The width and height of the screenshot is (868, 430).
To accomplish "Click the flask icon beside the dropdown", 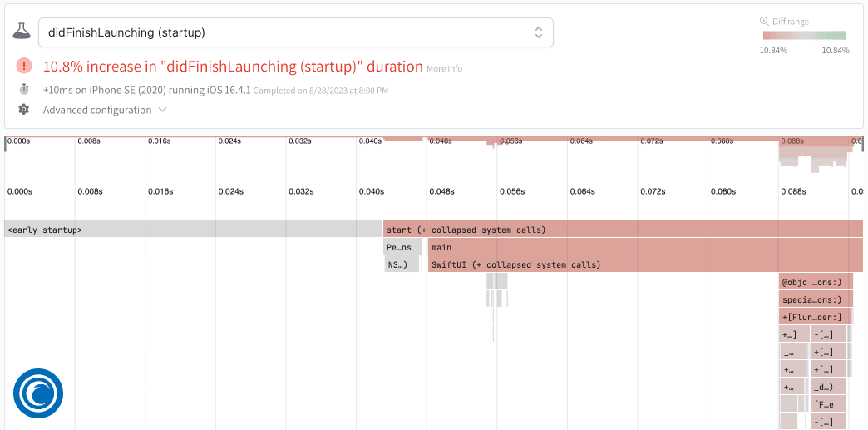I will 22,32.
